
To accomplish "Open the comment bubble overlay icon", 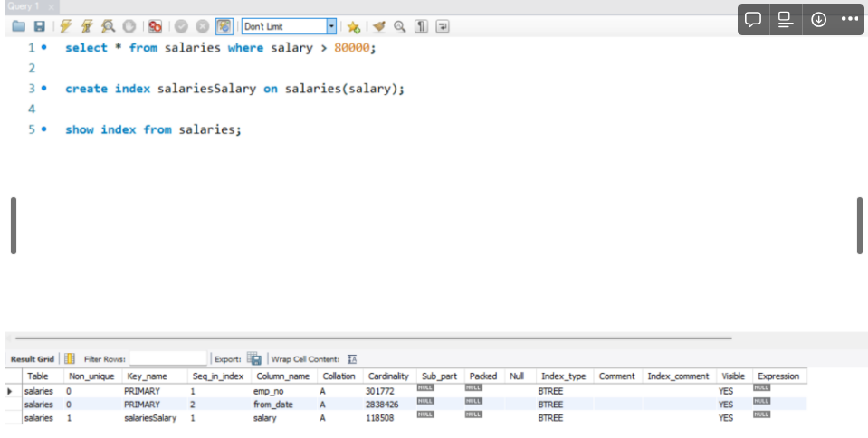I will click(x=753, y=19).
